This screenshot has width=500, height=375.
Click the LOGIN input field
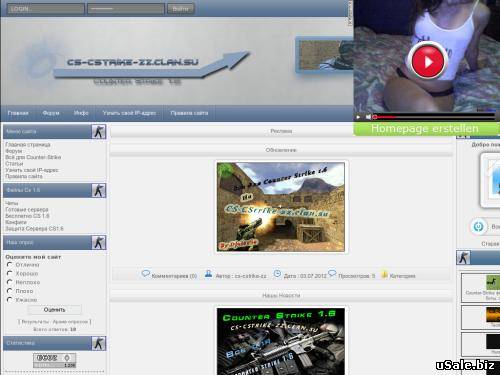pyautogui.click(x=46, y=9)
